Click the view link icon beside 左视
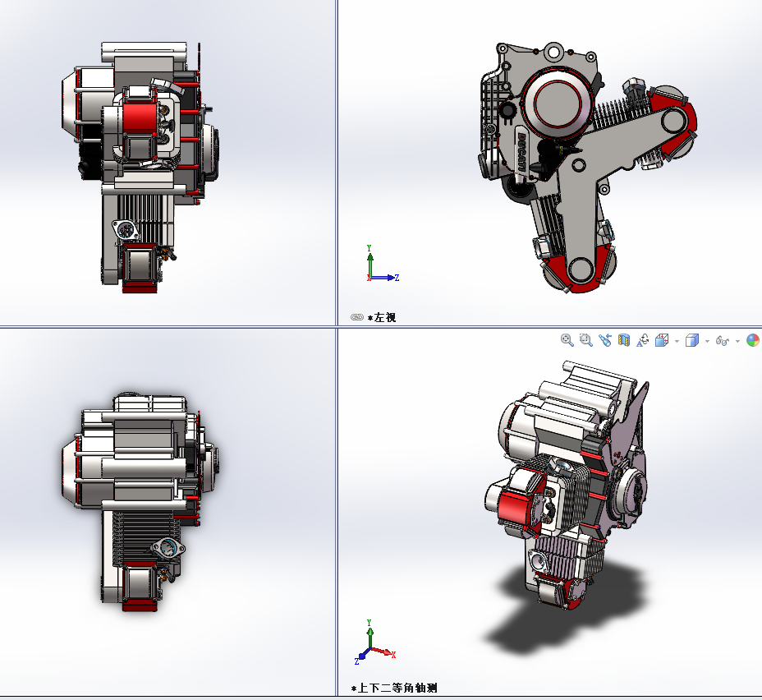The height and width of the screenshot is (700, 762). point(357,317)
